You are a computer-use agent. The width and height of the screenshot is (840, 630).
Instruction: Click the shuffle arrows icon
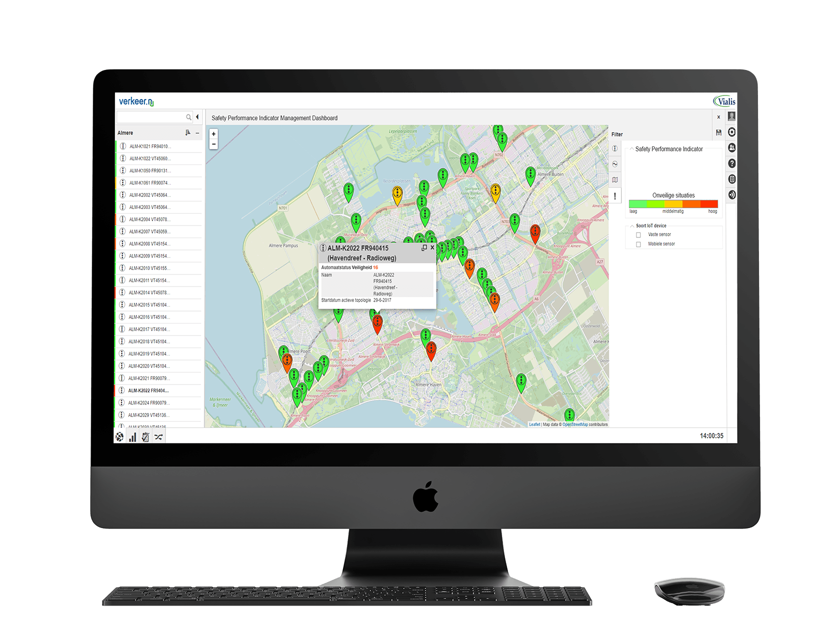tap(158, 437)
